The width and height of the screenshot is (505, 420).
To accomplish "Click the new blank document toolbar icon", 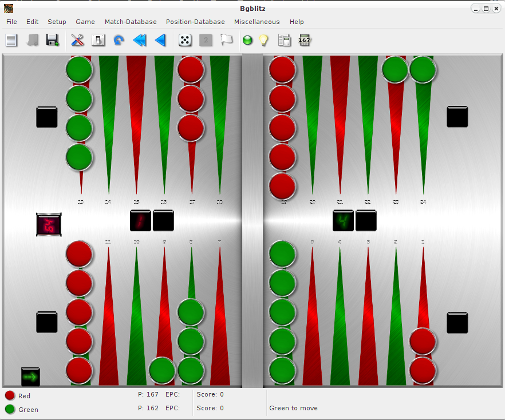I will pyautogui.click(x=11, y=40).
